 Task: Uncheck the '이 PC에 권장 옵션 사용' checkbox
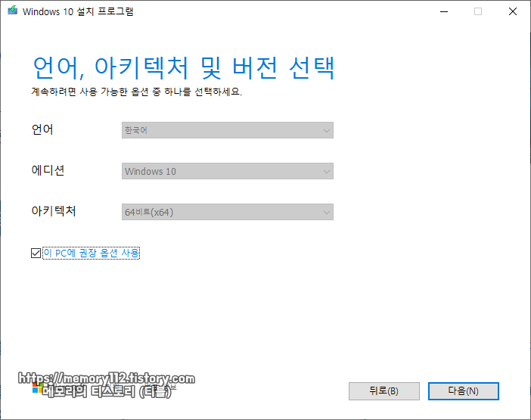tap(36, 253)
